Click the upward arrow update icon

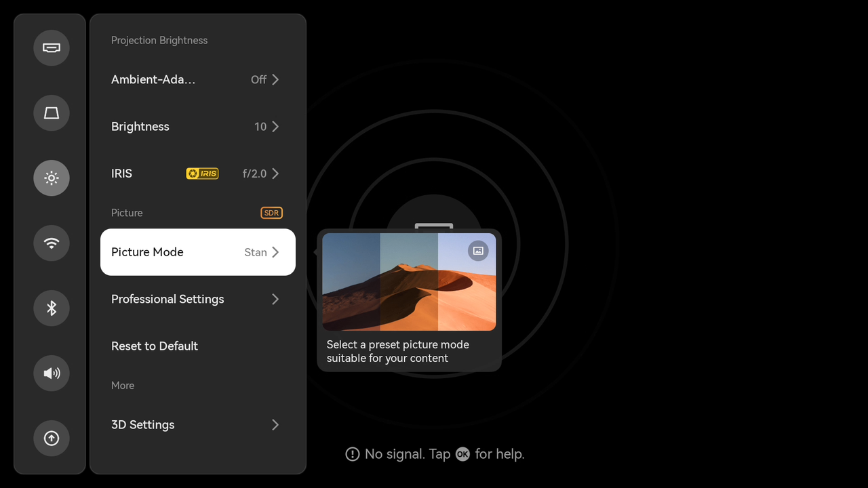[x=52, y=439]
